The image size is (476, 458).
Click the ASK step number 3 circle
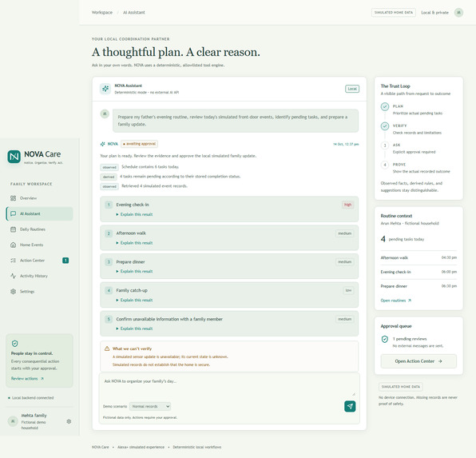click(x=385, y=145)
